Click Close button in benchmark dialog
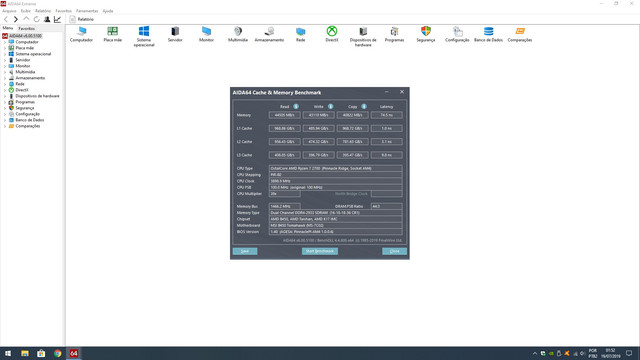Image resolution: width=640 pixels, height=360 pixels. 394,251
